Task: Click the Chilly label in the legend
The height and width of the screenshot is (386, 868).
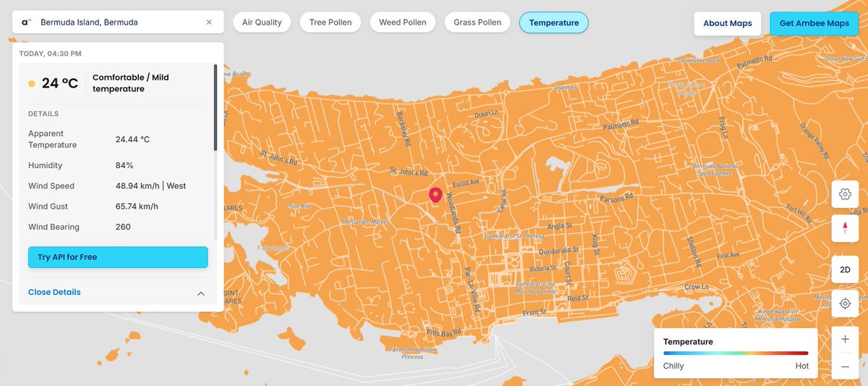Action: click(x=673, y=366)
